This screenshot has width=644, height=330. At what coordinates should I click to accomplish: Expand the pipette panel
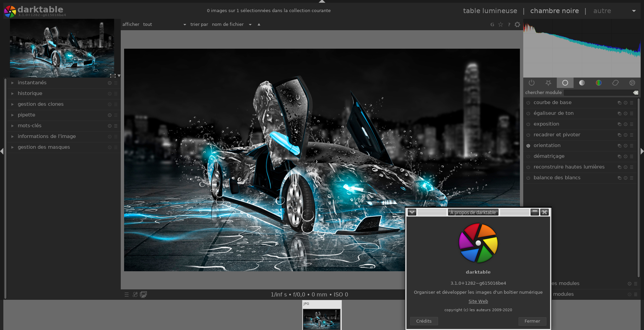point(12,115)
